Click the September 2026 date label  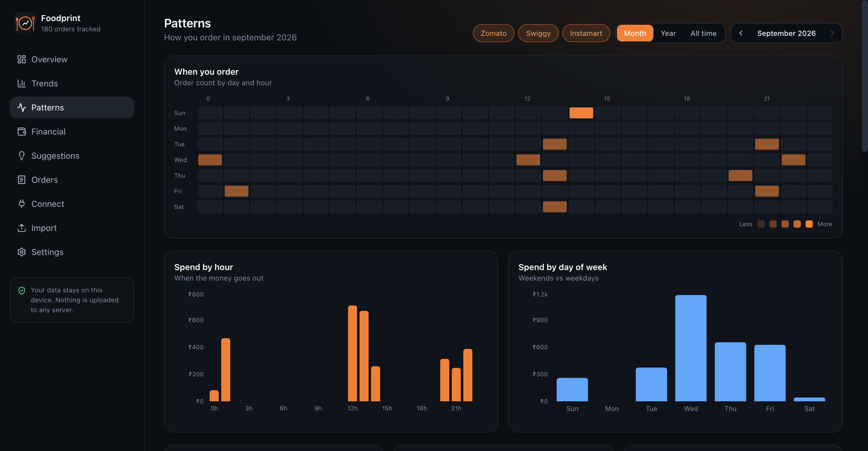786,33
